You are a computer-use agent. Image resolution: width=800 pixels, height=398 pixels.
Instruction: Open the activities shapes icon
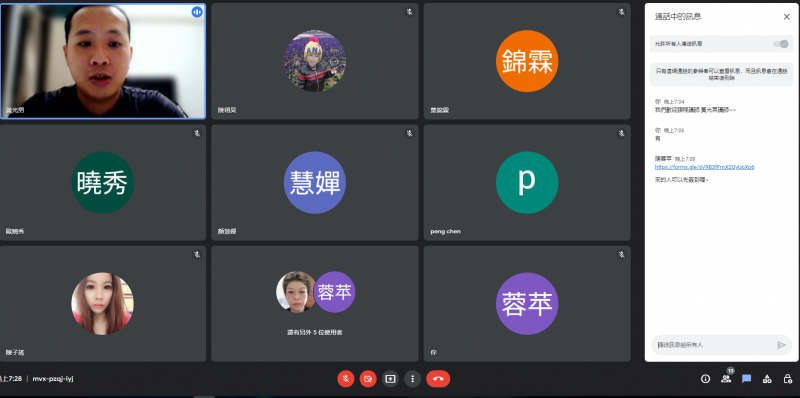[x=767, y=379]
